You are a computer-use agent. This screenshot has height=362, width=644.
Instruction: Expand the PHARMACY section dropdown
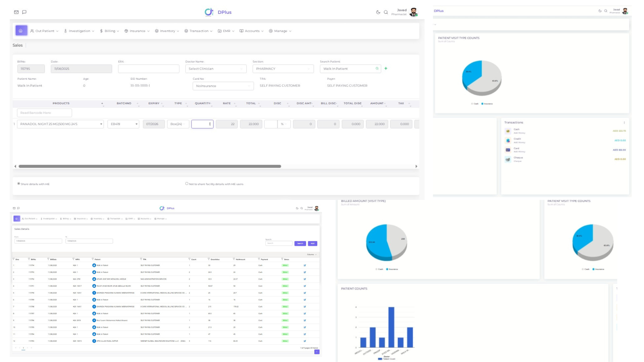(283, 69)
